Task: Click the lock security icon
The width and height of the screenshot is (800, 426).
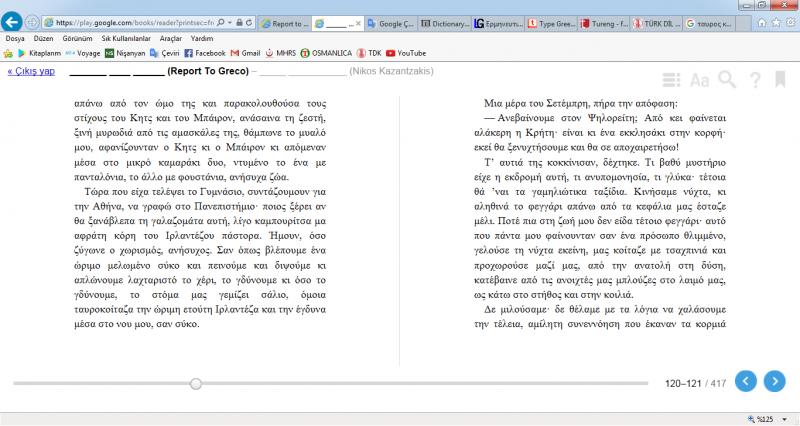Action: point(239,22)
